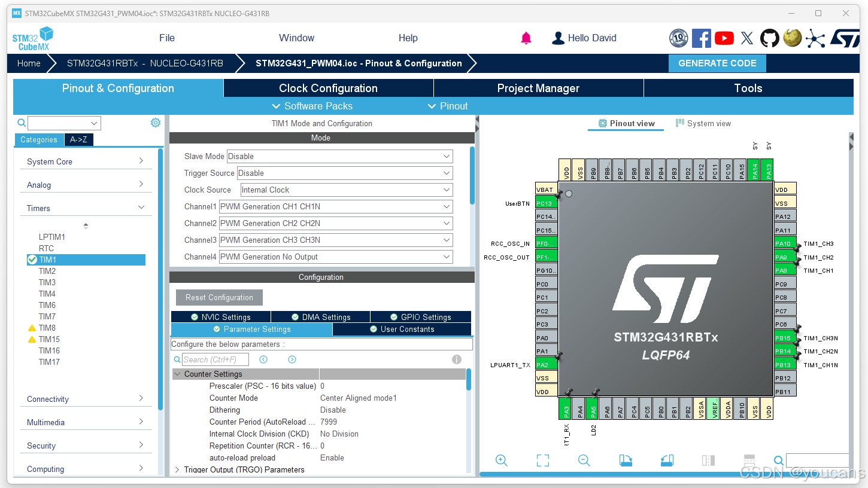Click the STM32CubeMX logo
This screenshot has width=868, height=488.
pyautogui.click(x=33, y=38)
